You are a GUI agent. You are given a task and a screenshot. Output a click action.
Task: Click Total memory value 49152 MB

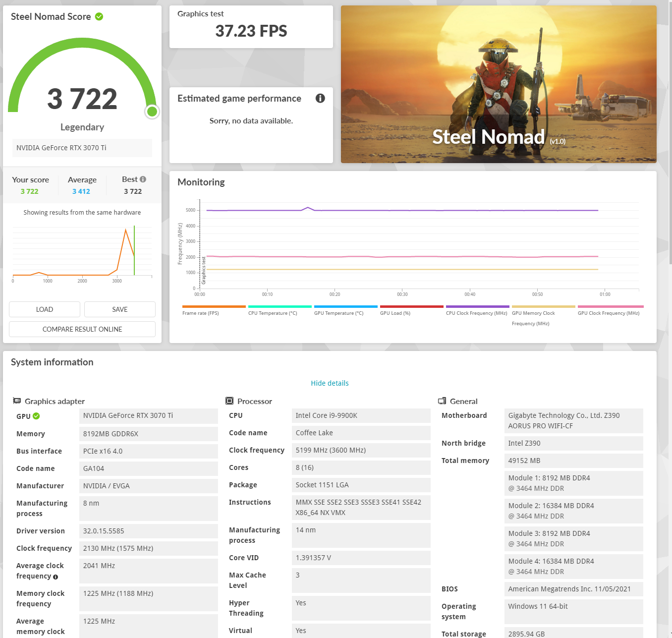574,461
